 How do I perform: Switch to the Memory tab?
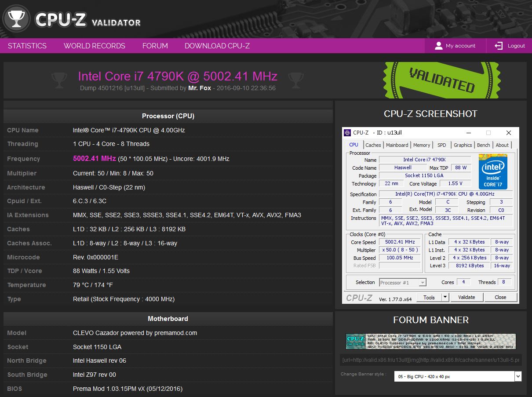tap(422, 145)
